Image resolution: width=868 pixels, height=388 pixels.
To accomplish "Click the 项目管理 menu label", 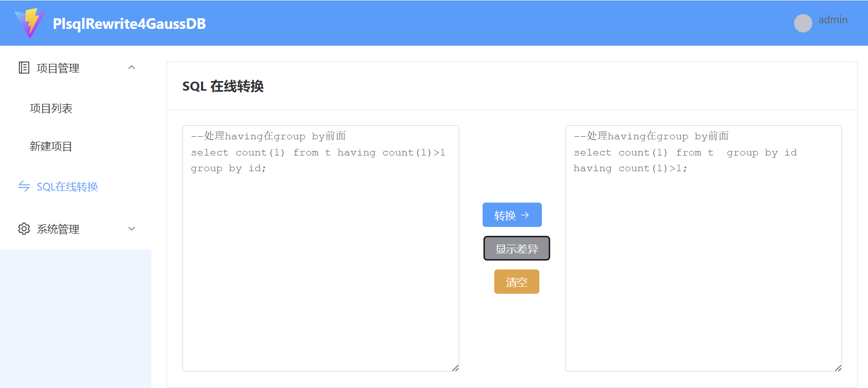I will 58,68.
